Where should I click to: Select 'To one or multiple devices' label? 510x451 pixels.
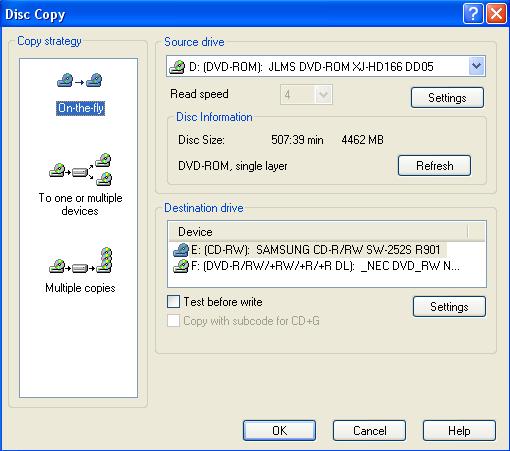point(80,204)
